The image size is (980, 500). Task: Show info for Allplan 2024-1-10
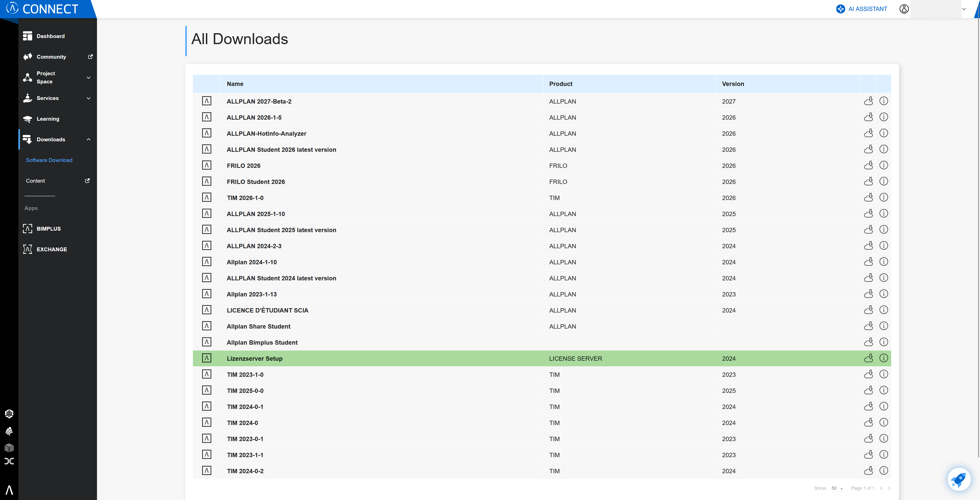[884, 261]
